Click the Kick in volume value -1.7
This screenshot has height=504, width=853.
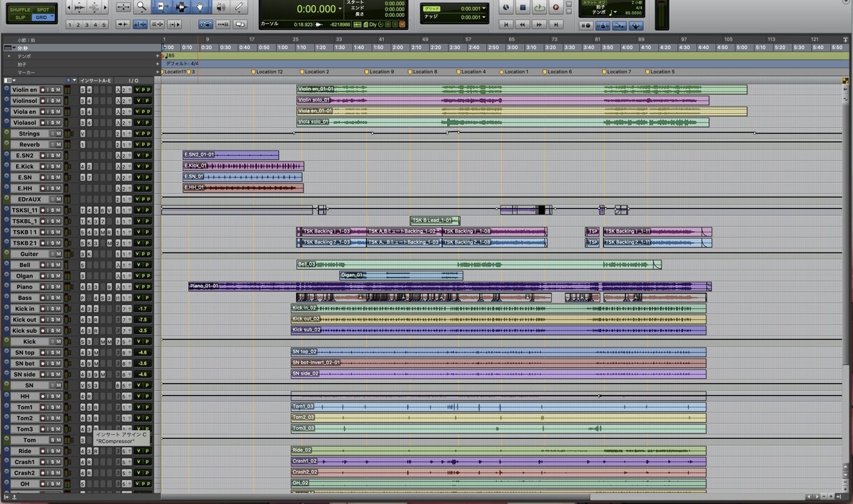pyautogui.click(x=143, y=309)
